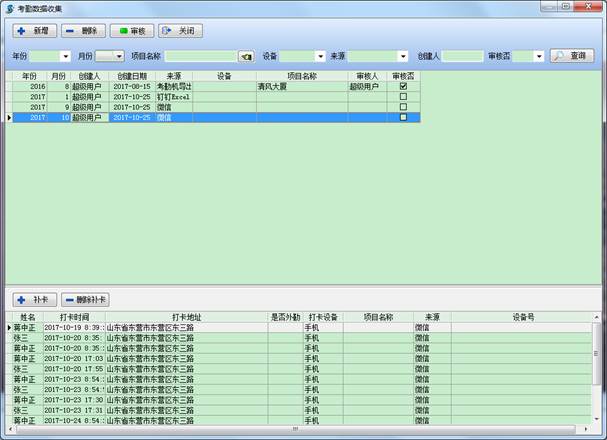The width and height of the screenshot is (607, 440).
Task: Select the first 莫中正 punch record
Action: point(25,328)
